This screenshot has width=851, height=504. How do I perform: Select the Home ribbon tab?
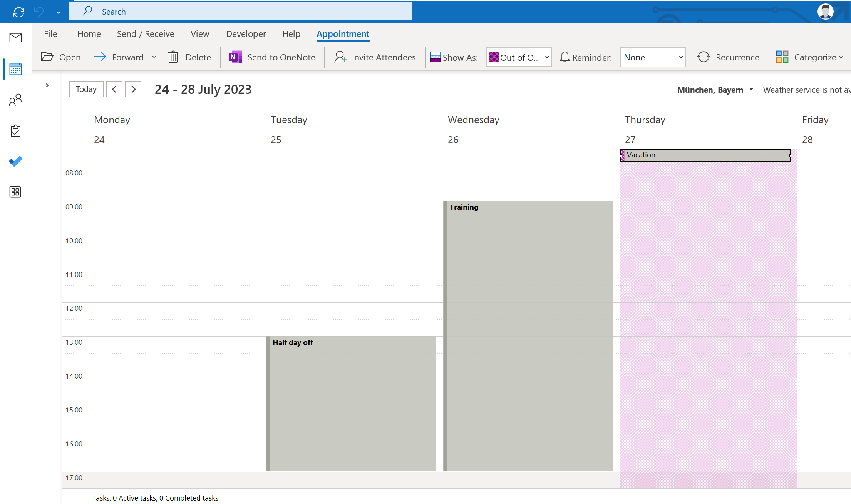click(89, 33)
